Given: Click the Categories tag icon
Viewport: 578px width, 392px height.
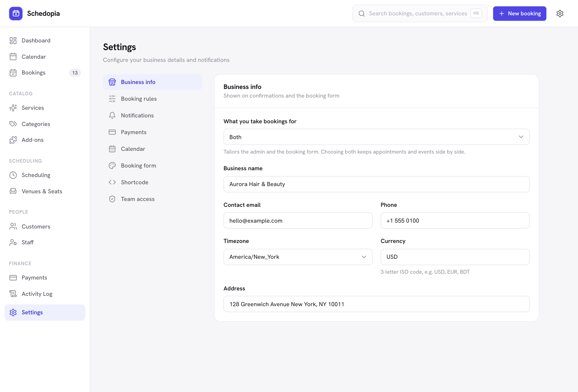Looking at the screenshot, I should (13, 124).
